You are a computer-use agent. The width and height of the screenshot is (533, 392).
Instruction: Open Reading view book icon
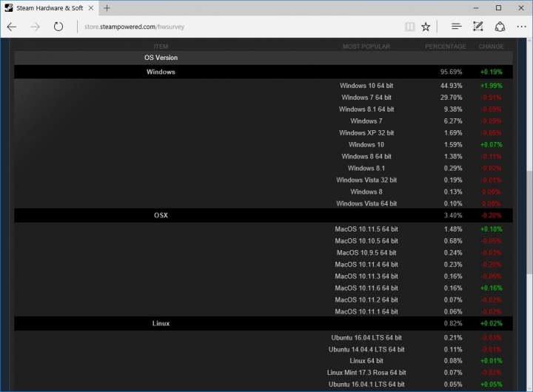tap(410, 27)
